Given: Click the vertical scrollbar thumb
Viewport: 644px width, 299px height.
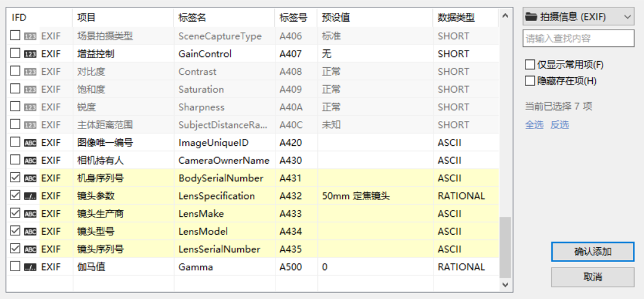Looking at the screenshot, I should point(505,247).
